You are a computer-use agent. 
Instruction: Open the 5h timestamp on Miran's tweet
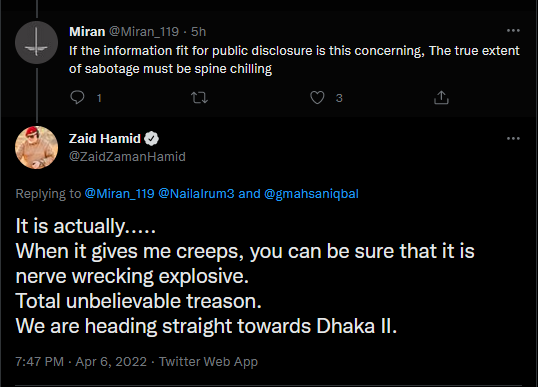coord(198,32)
